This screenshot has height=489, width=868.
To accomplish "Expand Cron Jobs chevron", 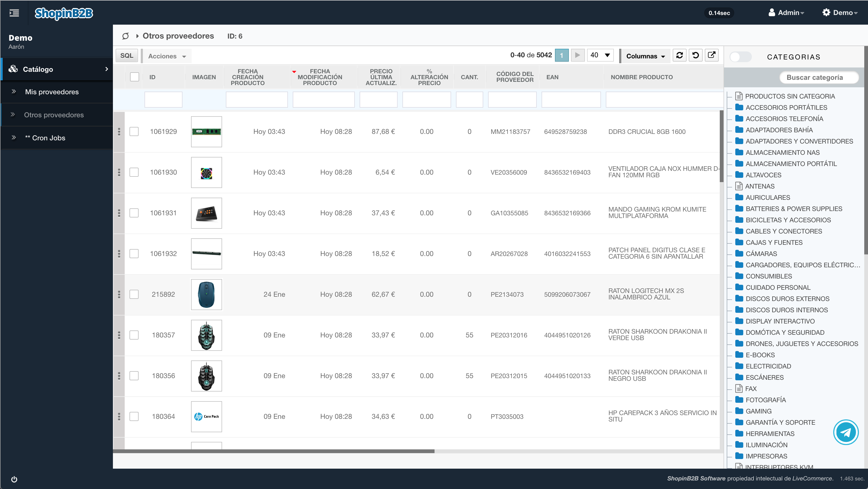I will [x=13, y=138].
